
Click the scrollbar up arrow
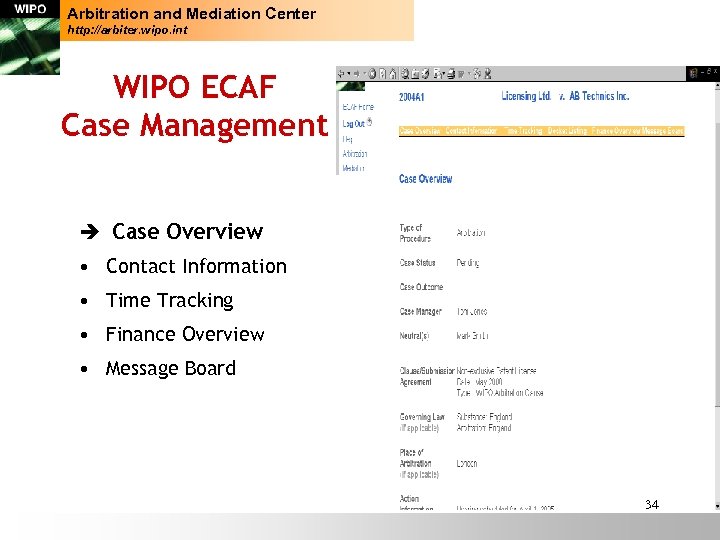point(717,86)
